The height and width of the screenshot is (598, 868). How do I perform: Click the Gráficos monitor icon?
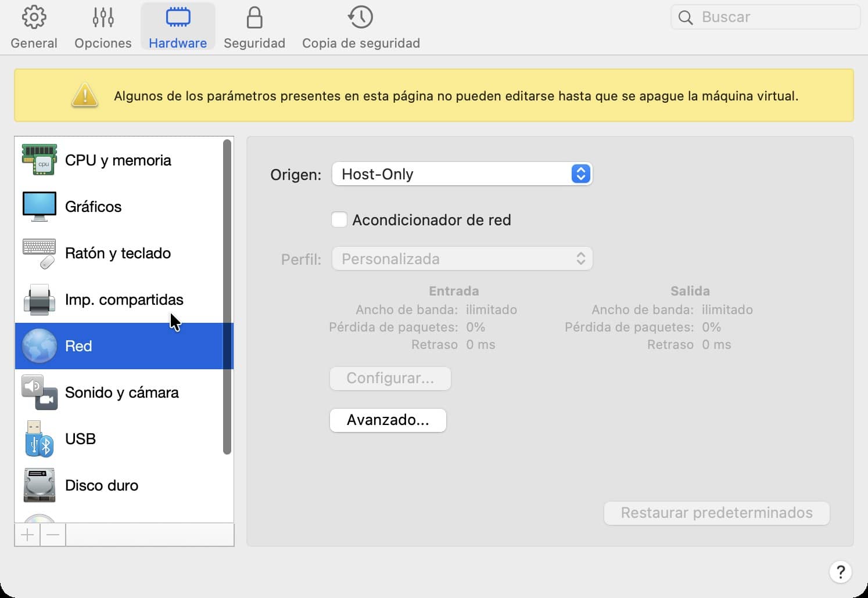click(x=40, y=206)
